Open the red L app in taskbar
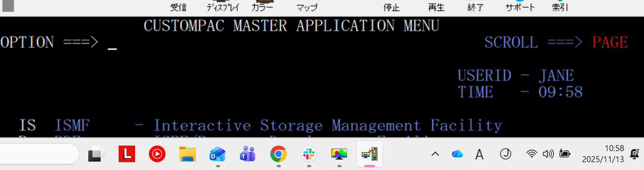The image size is (644, 170). (x=127, y=154)
